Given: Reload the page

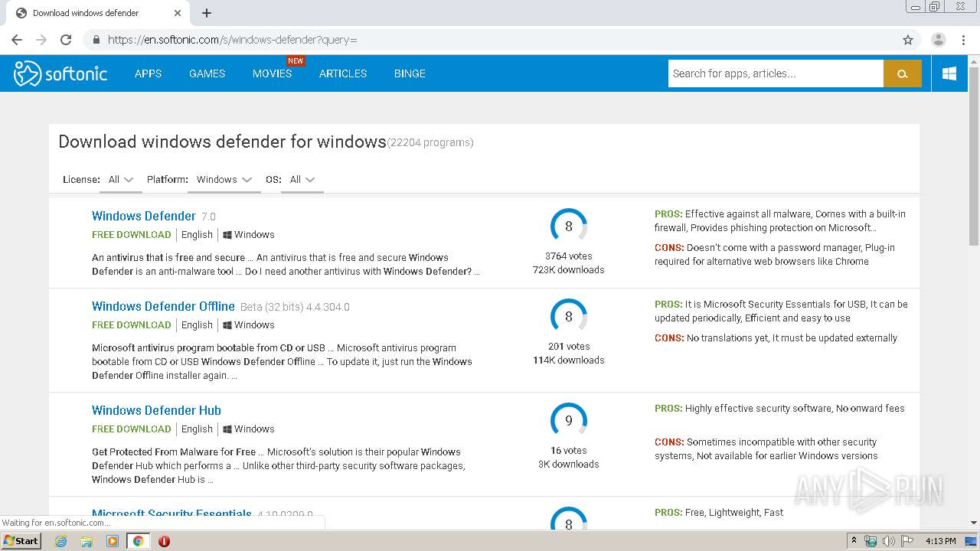Looking at the screenshot, I should pos(66,40).
